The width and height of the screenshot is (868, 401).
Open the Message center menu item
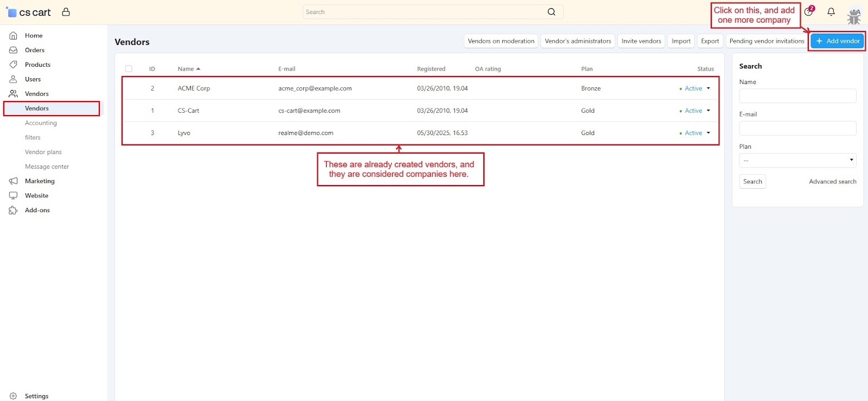(47, 167)
